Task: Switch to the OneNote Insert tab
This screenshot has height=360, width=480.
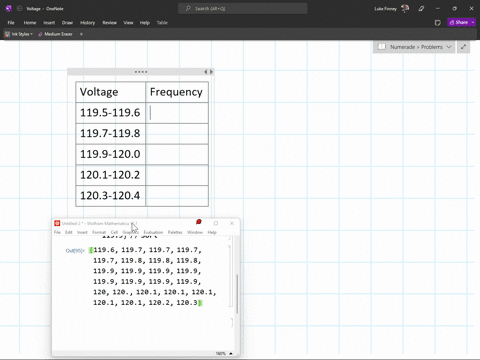Action: pos(49,23)
